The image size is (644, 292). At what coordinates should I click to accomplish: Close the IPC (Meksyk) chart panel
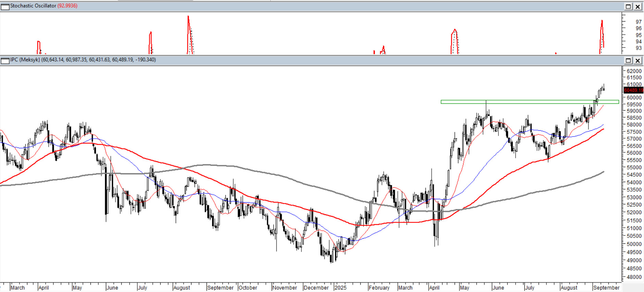click(x=637, y=61)
